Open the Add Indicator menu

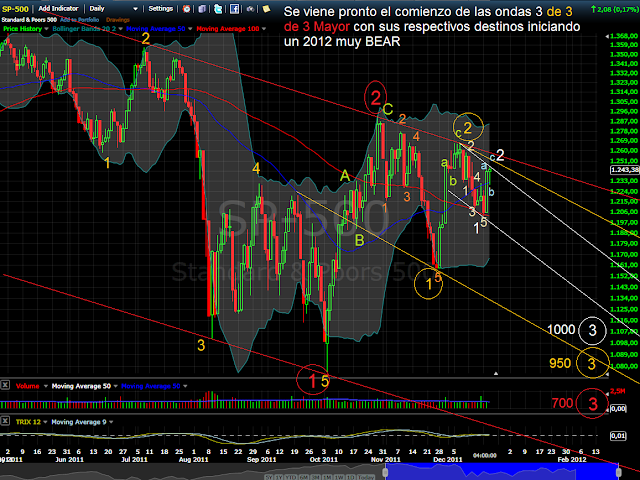58,9
